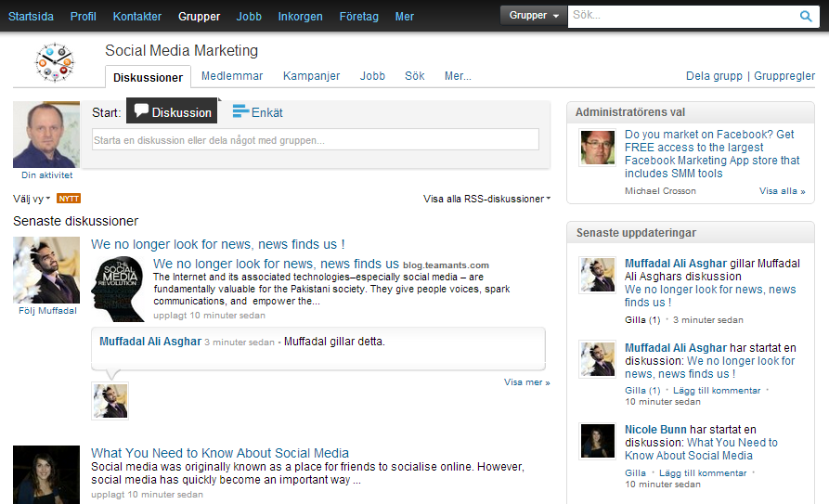The image size is (829, 504).
Task: Open your own profile photo
Action: [46, 135]
